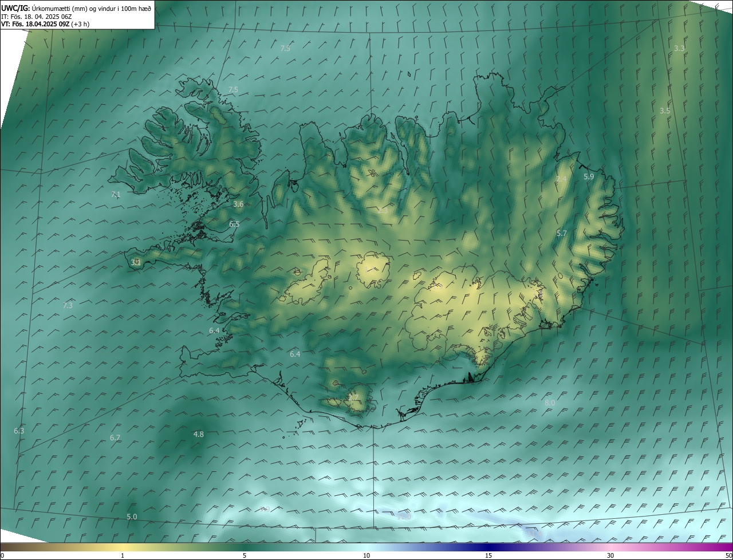Click the 2.4 value label on the map
Screen dimensions: 733x560
(562, 179)
